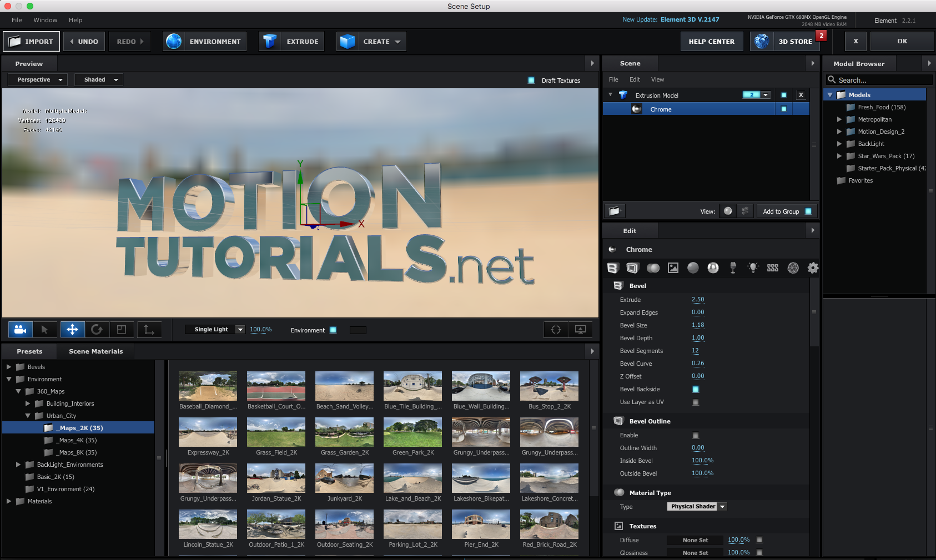936x560 pixels.
Task: Toggle the Environment visibility checkbox
Action: pos(333,330)
